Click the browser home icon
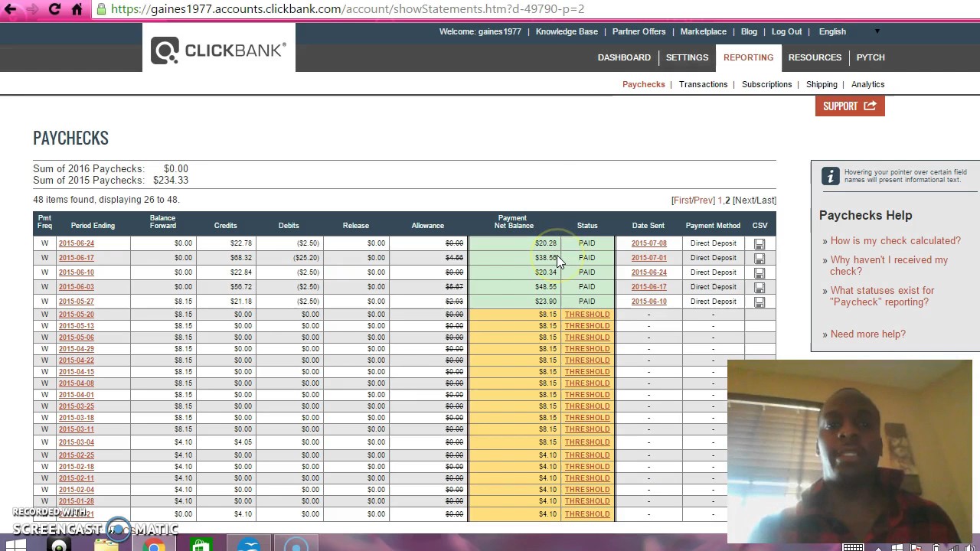The height and width of the screenshot is (551, 980). click(x=77, y=9)
